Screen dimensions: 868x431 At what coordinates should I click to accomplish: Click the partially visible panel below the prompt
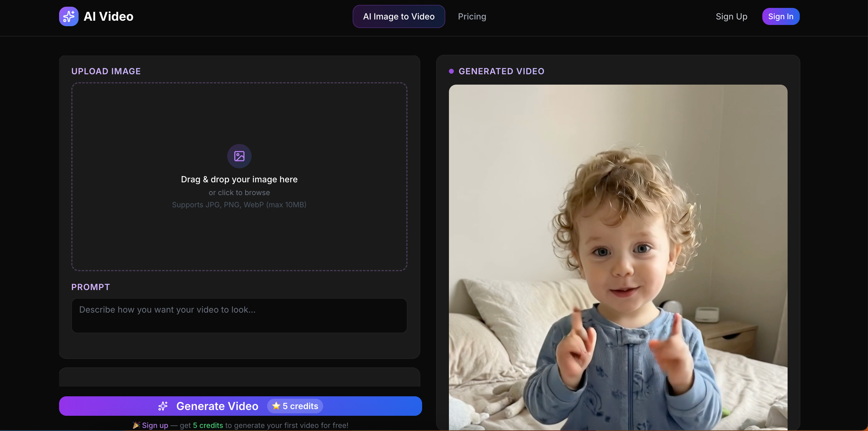pos(239,377)
